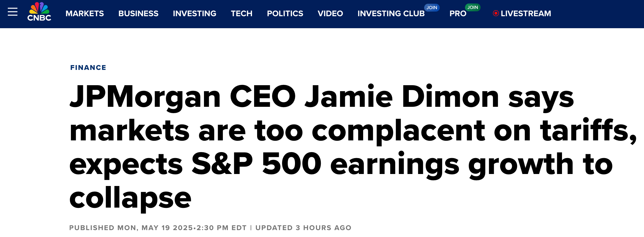The width and height of the screenshot is (644, 237).
Task: Open the Business section
Action: (138, 13)
